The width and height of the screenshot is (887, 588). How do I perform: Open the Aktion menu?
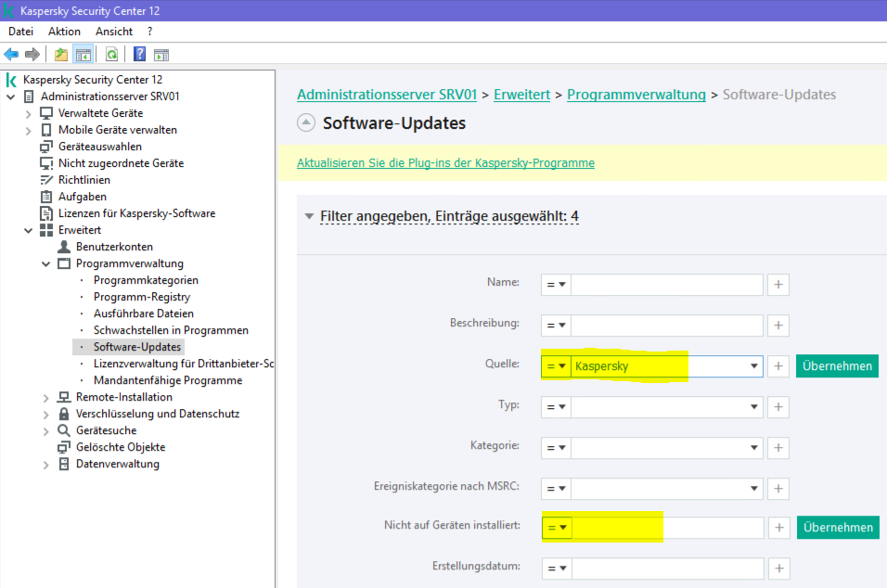pyautogui.click(x=64, y=32)
